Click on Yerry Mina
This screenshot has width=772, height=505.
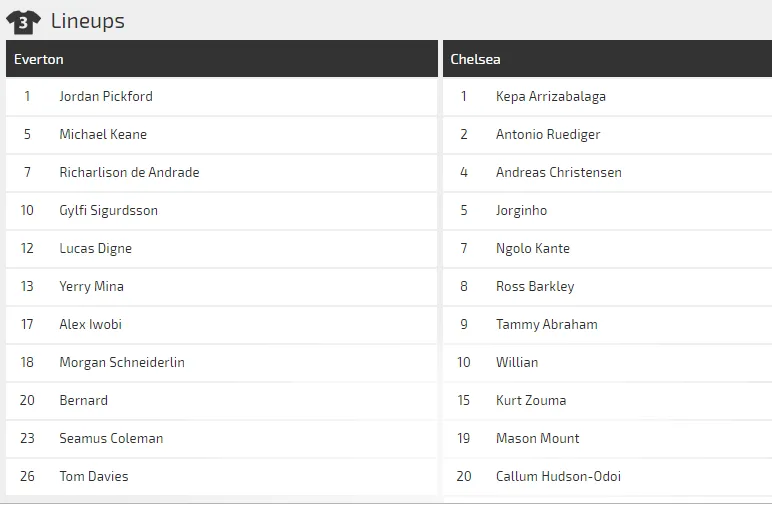(x=91, y=287)
